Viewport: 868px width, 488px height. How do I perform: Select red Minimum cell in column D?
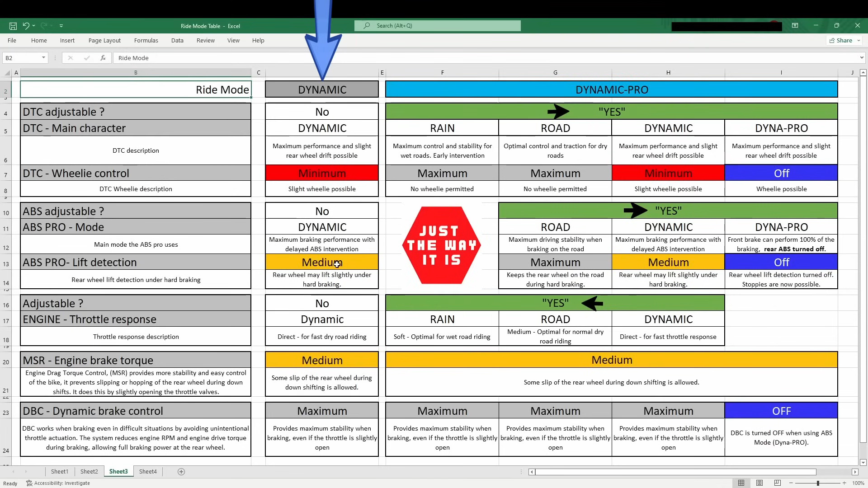(322, 173)
